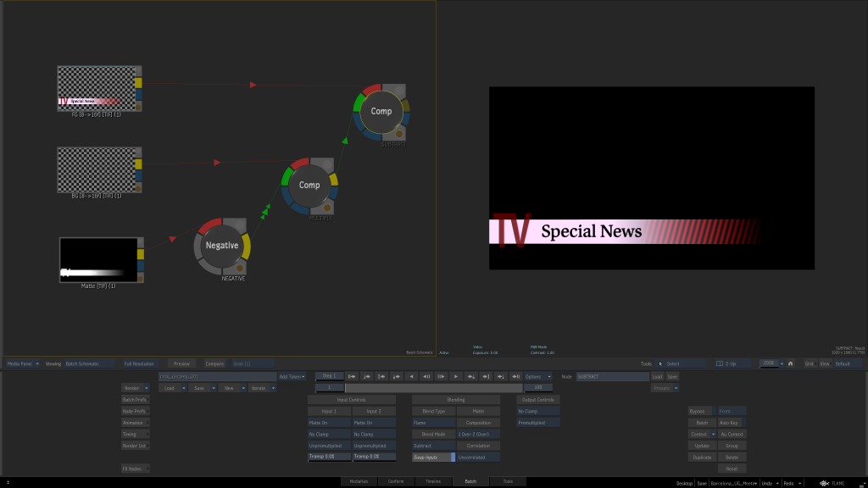
Task: Click the Update button
Action: click(702, 446)
